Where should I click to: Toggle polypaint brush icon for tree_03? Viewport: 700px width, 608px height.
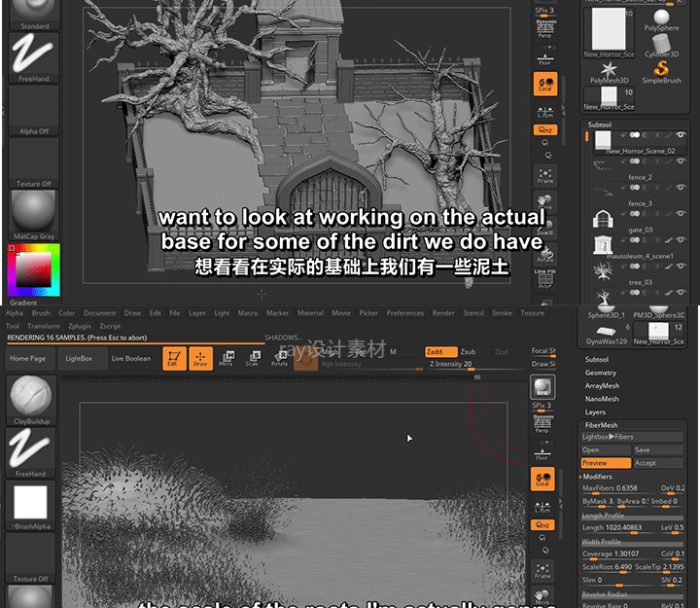point(669,267)
